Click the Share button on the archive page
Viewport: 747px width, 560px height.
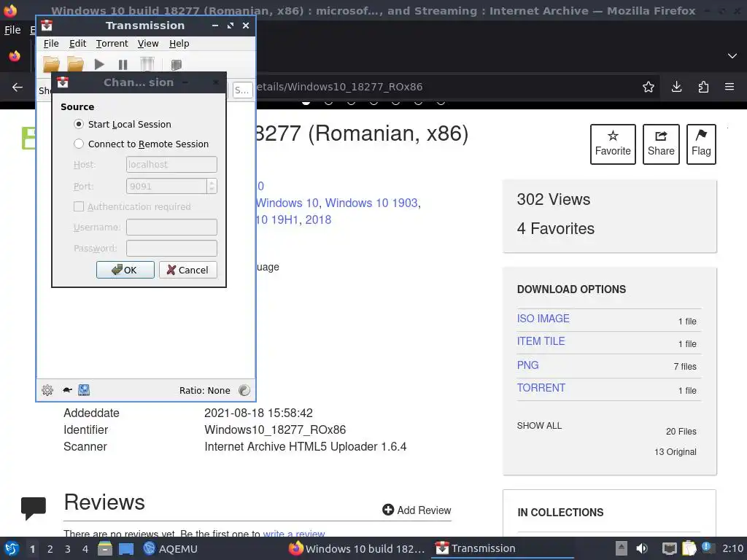pyautogui.click(x=661, y=144)
